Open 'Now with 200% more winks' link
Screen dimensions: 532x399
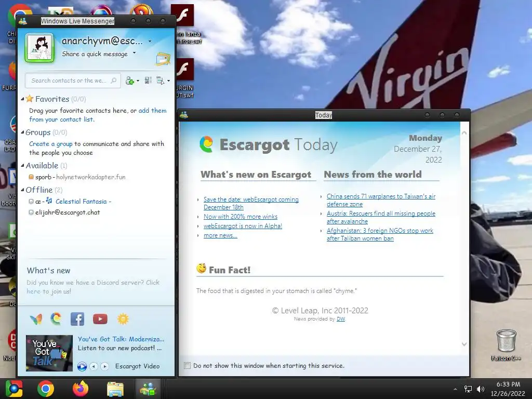tap(241, 217)
